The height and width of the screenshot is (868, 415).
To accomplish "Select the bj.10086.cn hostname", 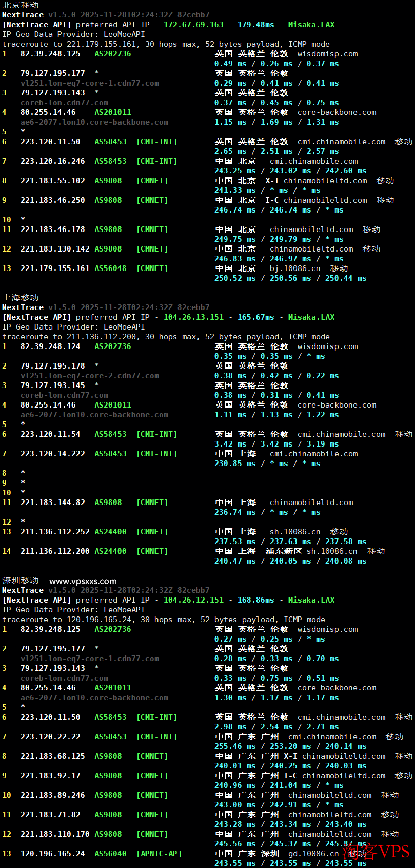I will 295,268.
